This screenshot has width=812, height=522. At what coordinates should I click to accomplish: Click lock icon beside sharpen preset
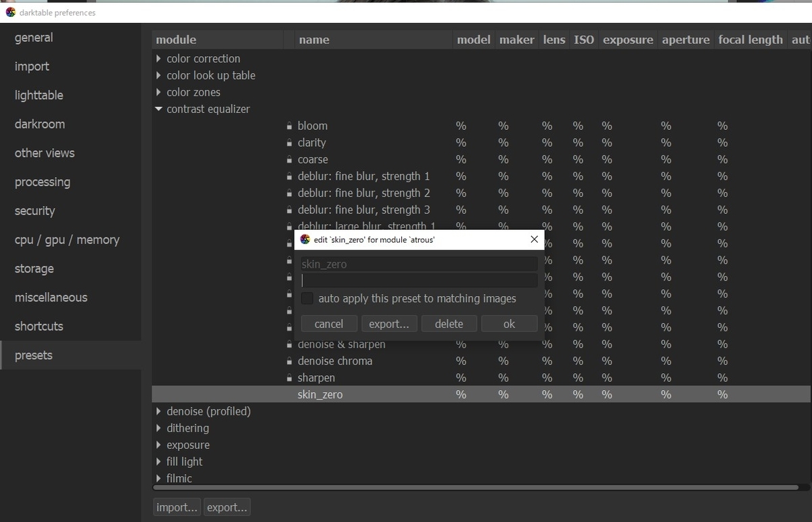(x=289, y=378)
